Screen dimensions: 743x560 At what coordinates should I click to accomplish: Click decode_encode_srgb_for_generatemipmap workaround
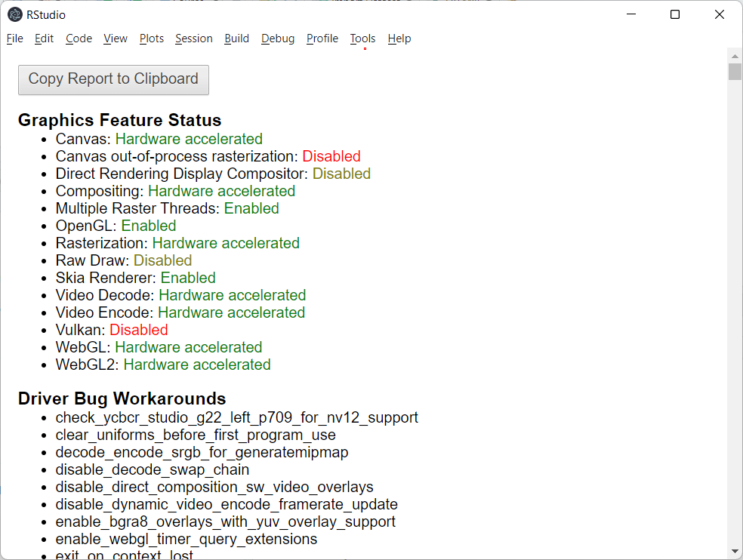tap(202, 453)
